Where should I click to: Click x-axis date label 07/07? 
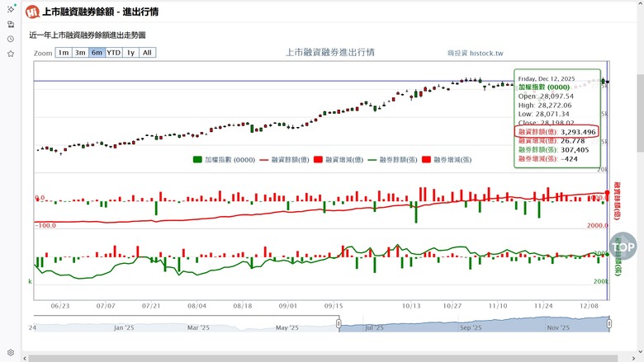coord(106,306)
